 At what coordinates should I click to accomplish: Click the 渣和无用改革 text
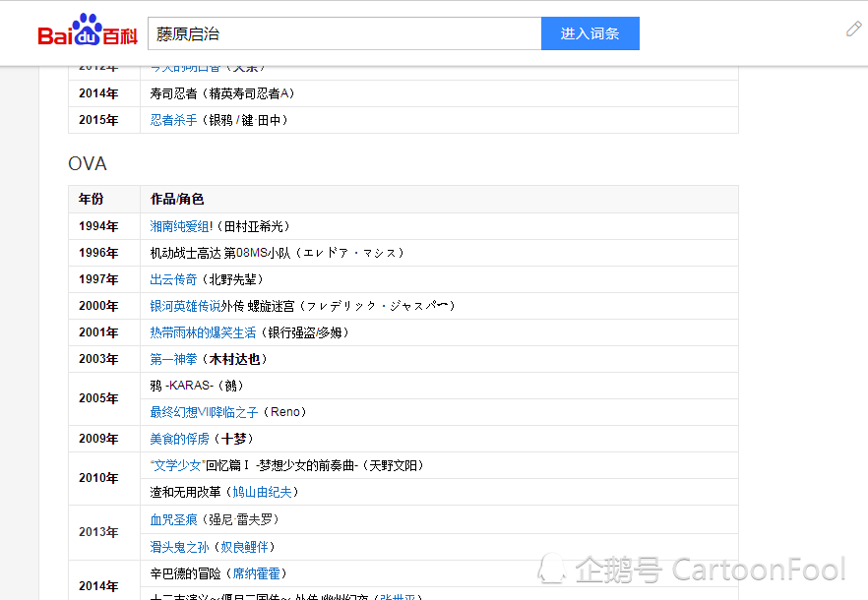185,492
